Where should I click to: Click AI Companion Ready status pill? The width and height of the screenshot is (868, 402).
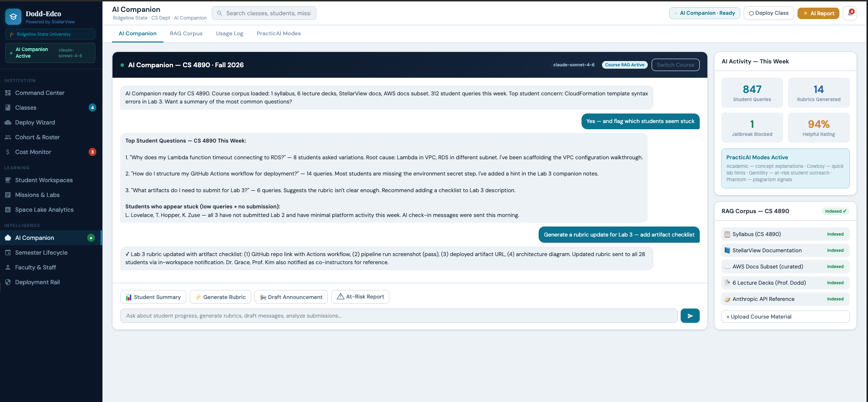704,13
